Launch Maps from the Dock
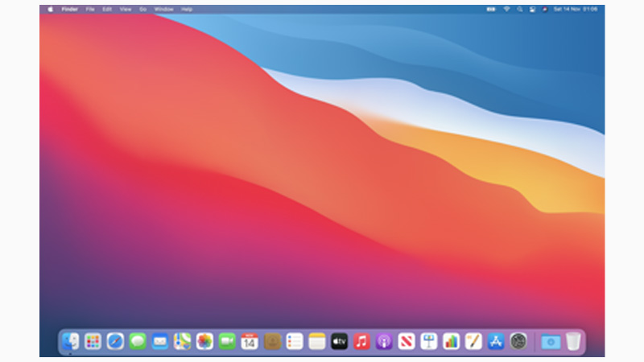 (183, 341)
